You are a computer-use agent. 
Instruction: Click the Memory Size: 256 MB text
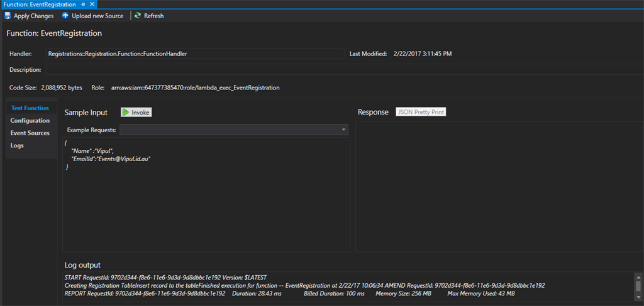tap(403, 293)
